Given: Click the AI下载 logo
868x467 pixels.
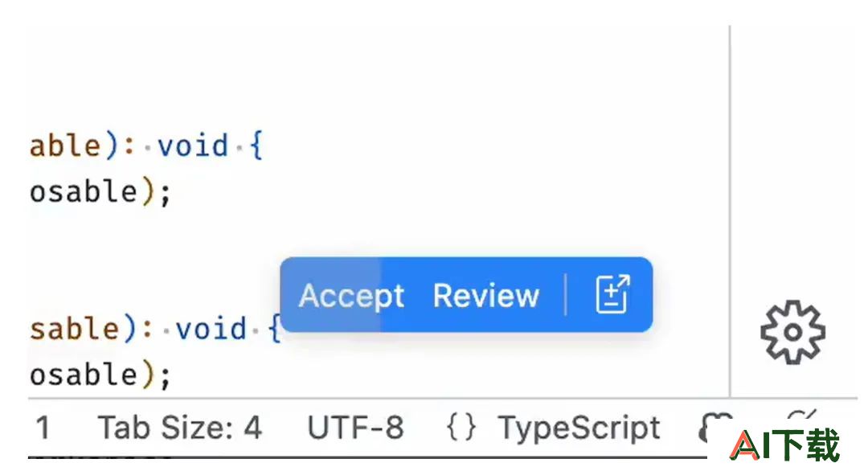Looking at the screenshot, I should tap(784, 445).
